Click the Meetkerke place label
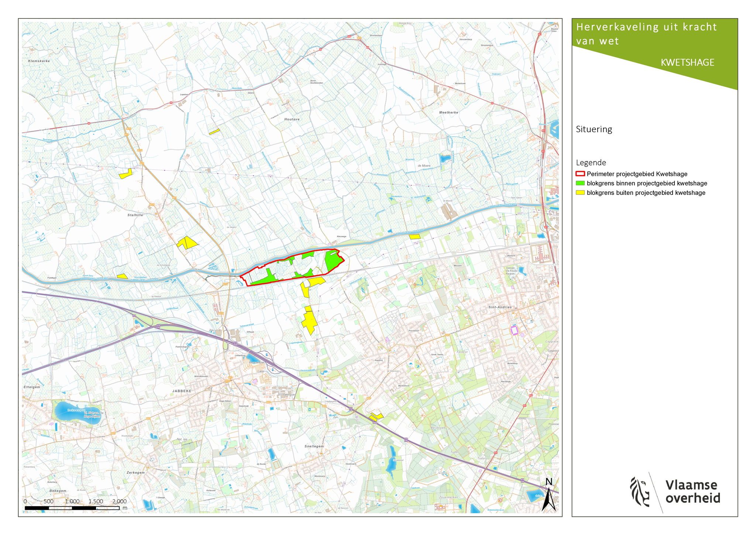Screen dimensions: 756x535 coord(449,112)
